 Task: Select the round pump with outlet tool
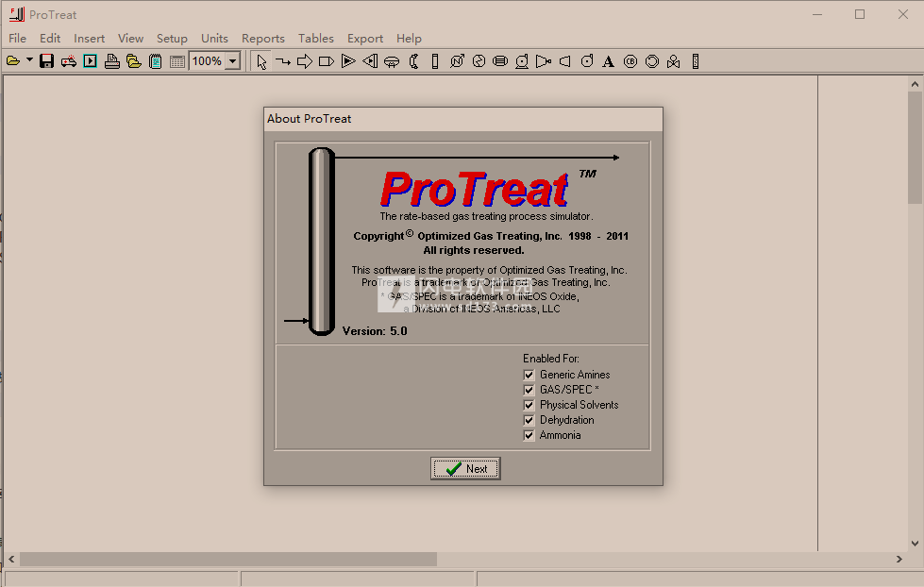(587, 61)
